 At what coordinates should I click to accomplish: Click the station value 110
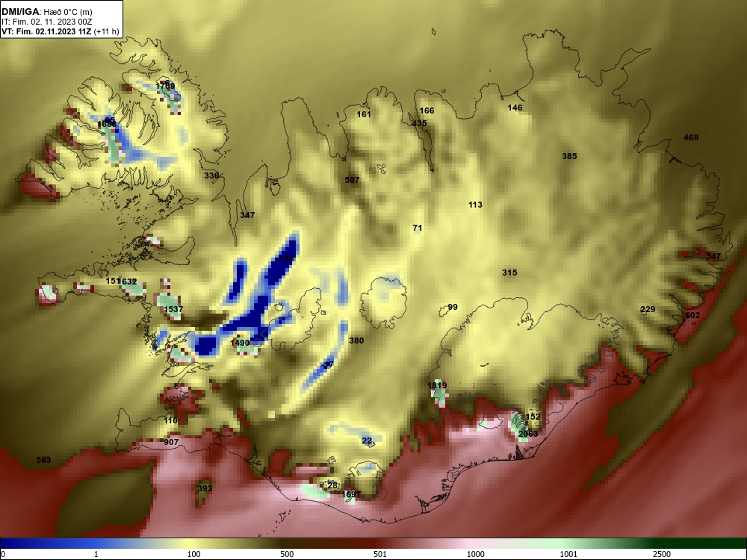tap(170, 420)
